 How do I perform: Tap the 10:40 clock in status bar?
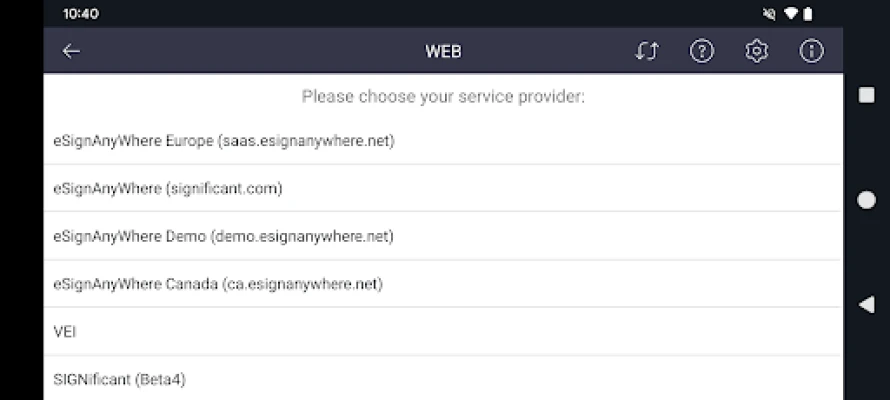(80, 14)
